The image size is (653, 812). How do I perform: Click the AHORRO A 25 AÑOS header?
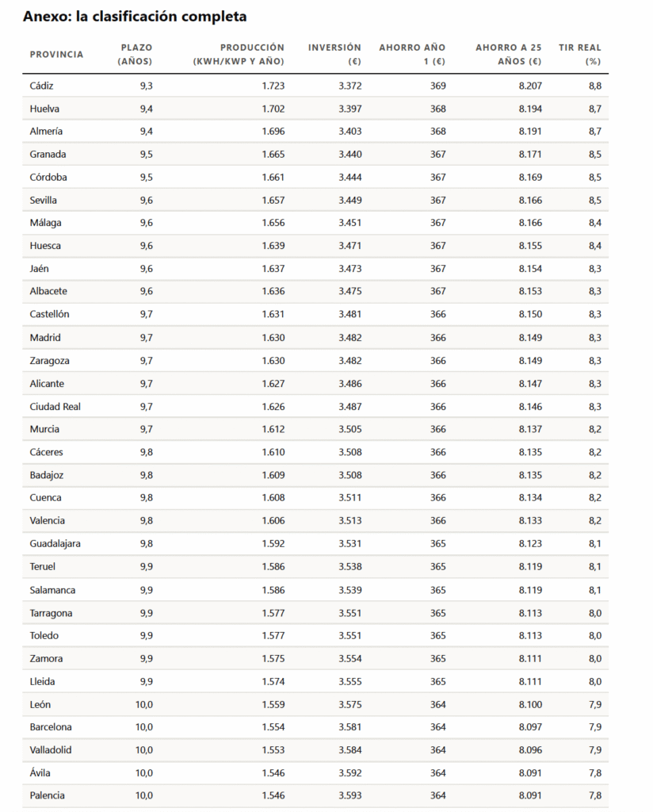(509, 55)
